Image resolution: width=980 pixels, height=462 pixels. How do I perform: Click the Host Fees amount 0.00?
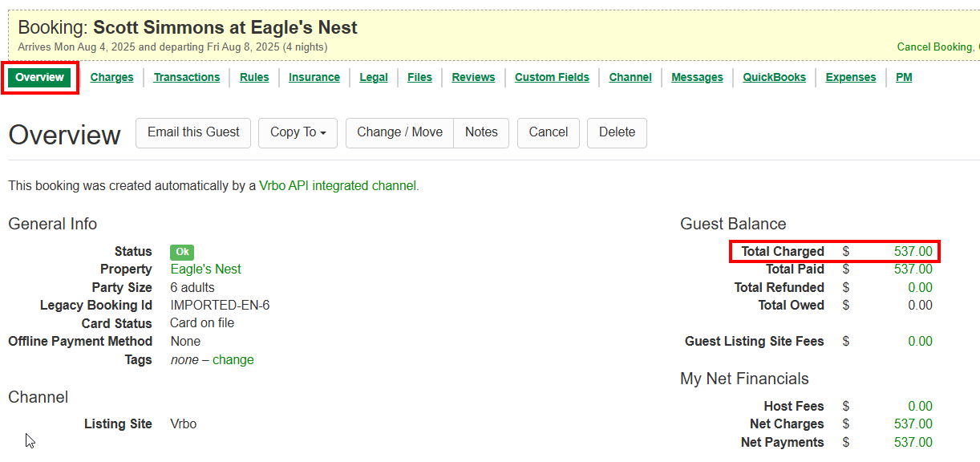920,407
